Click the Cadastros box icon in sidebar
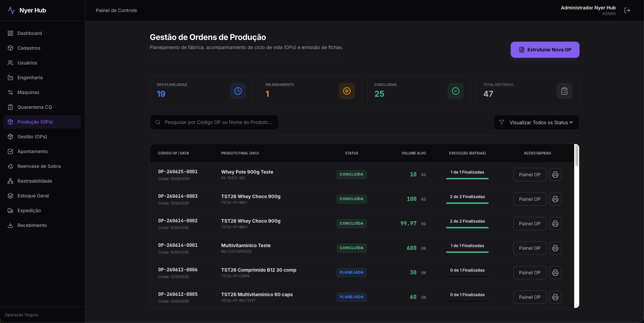This screenshot has width=644, height=323. pyautogui.click(x=10, y=48)
